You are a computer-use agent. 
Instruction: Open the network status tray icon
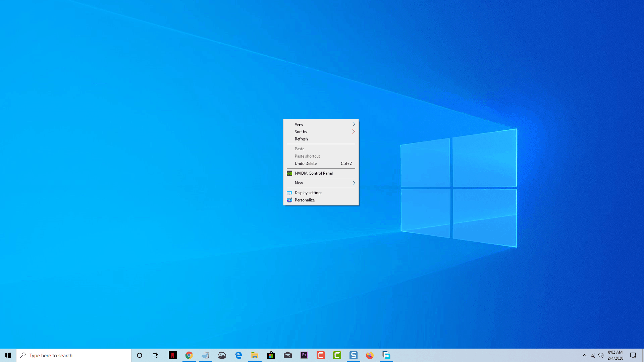coord(593,355)
